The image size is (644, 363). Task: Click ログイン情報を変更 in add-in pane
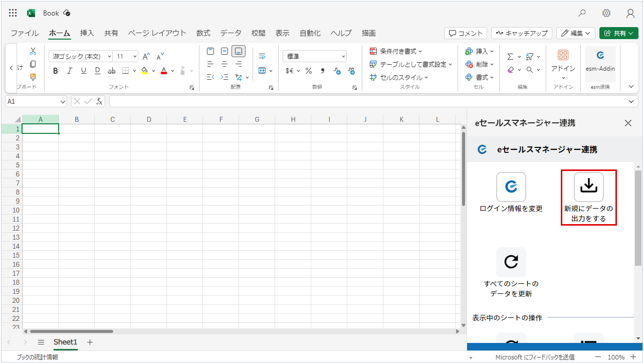511,193
